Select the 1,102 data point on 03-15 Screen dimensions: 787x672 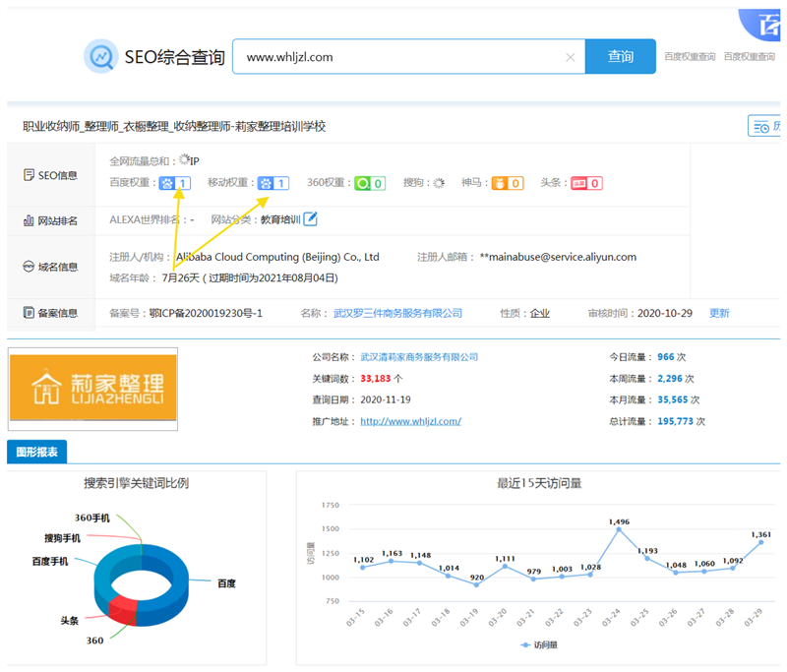tap(363, 567)
